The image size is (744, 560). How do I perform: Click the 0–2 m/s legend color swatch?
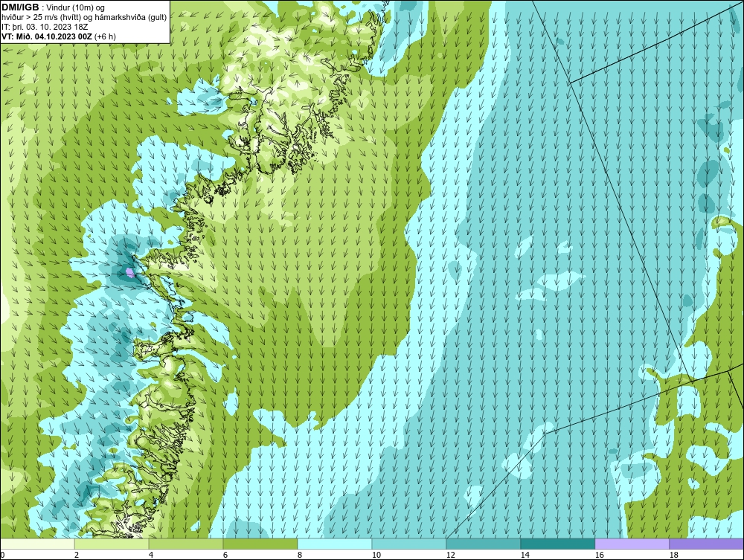click(37, 544)
